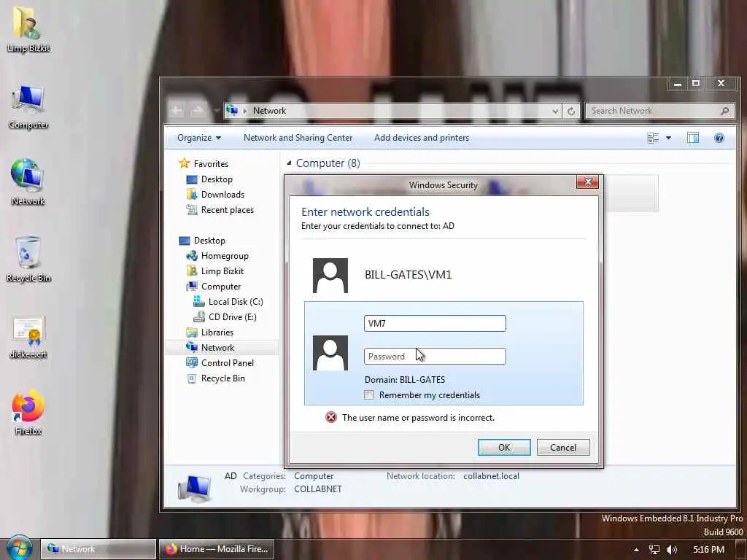The image size is (747, 560).
Task: Open Network and Sharing Center
Action: pos(298,138)
